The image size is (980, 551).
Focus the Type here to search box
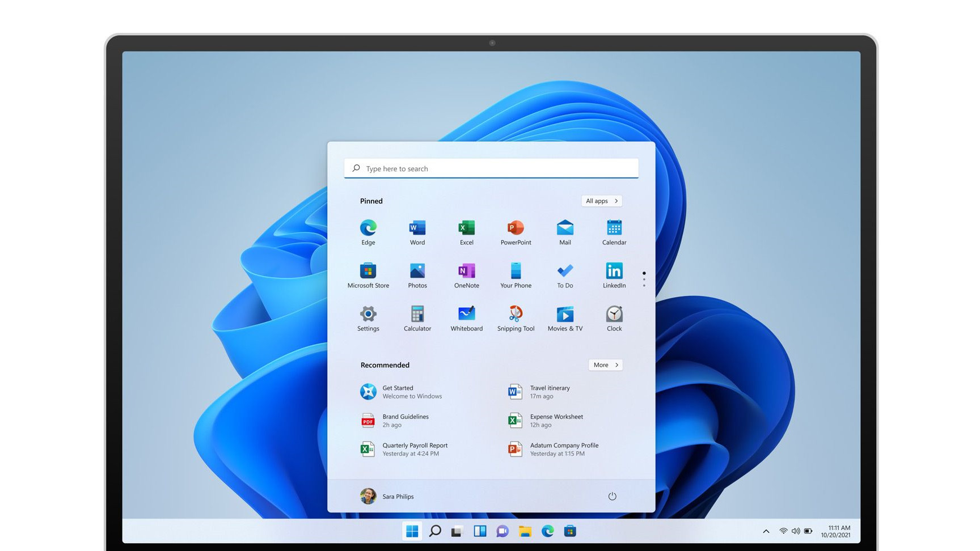point(491,168)
